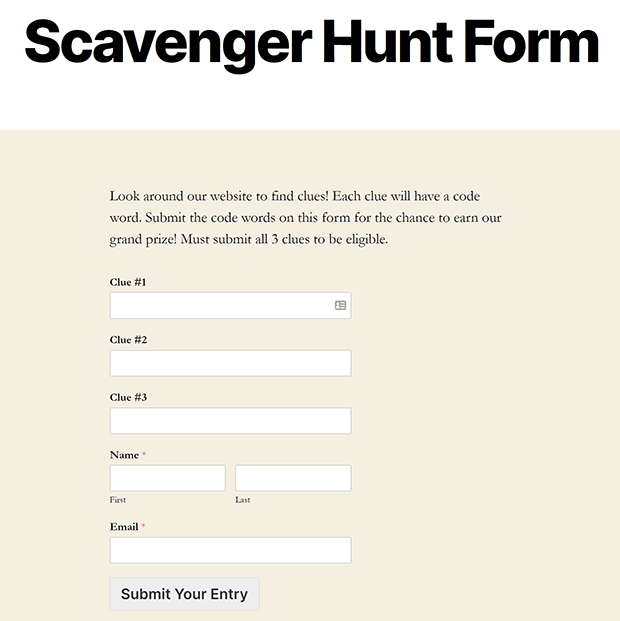Image resolution: width=620 pixels, height=621 pixels.
Task: Click the Clue #2 field label
Action: pos(128,340)
